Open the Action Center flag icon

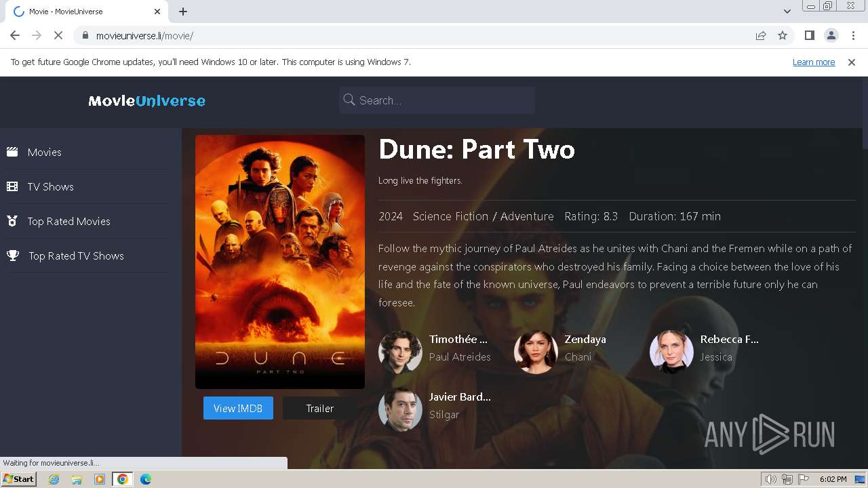coord(804,479)
